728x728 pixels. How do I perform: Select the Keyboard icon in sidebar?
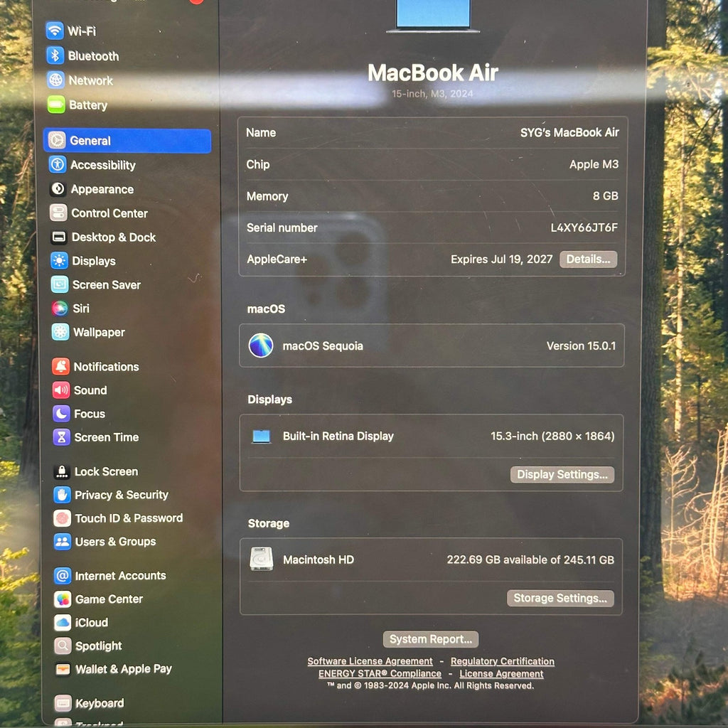click(x=63, y=703)
